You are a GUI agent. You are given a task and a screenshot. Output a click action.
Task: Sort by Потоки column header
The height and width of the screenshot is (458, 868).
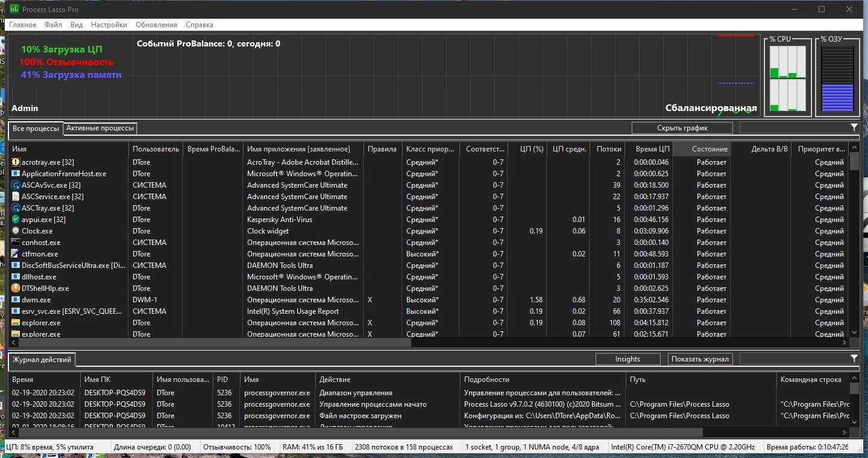click(608, 149)
